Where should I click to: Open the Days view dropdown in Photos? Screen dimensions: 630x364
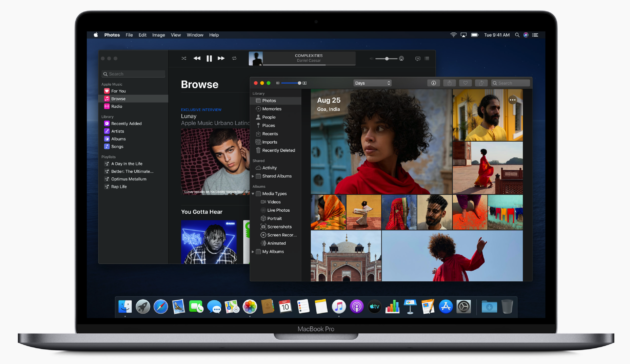372,83
